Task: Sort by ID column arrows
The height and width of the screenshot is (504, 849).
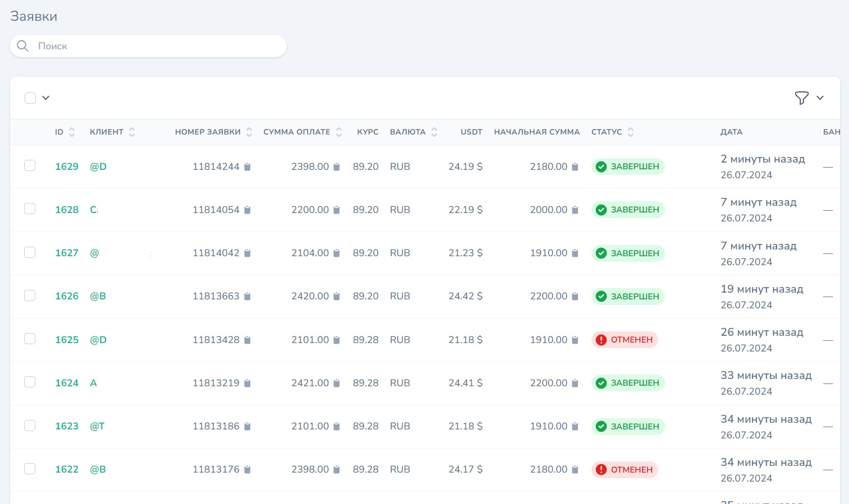Action: click(x=72, y=132)
